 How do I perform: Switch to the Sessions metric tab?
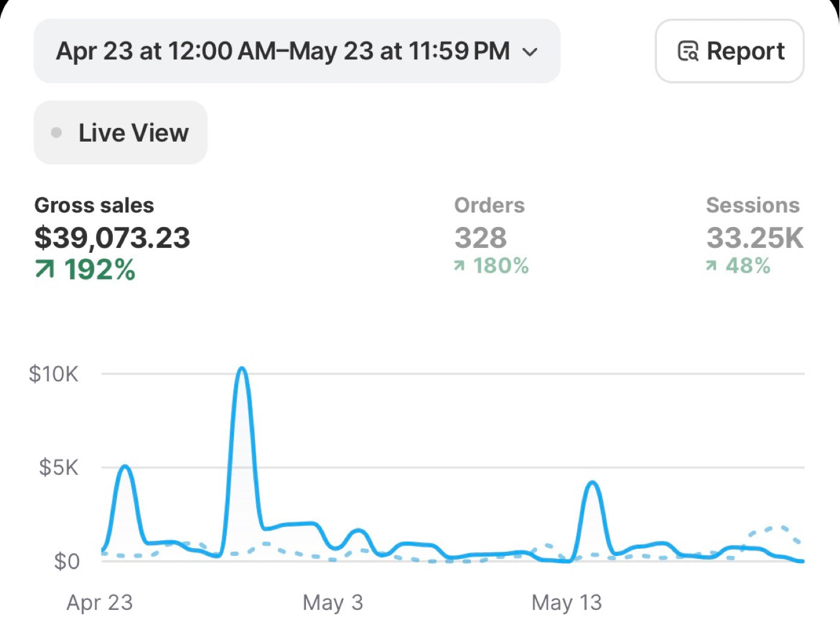(x=754, y=235)
